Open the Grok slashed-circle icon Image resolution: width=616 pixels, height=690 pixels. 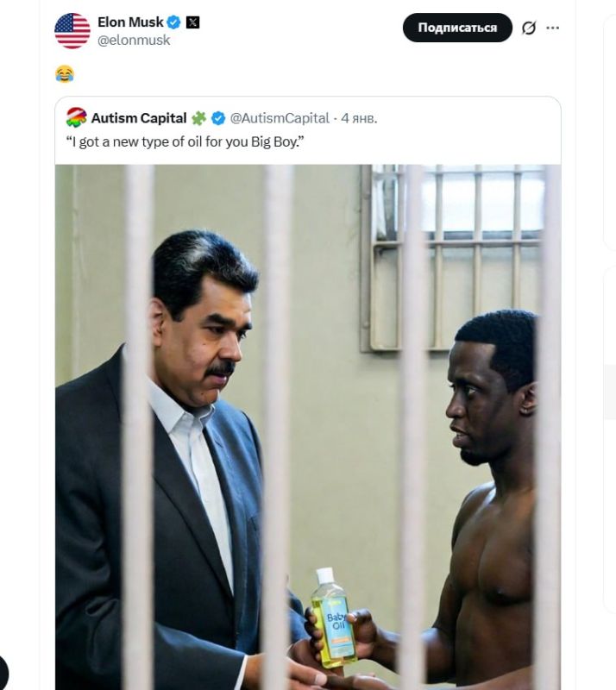[x=529, y=28]
